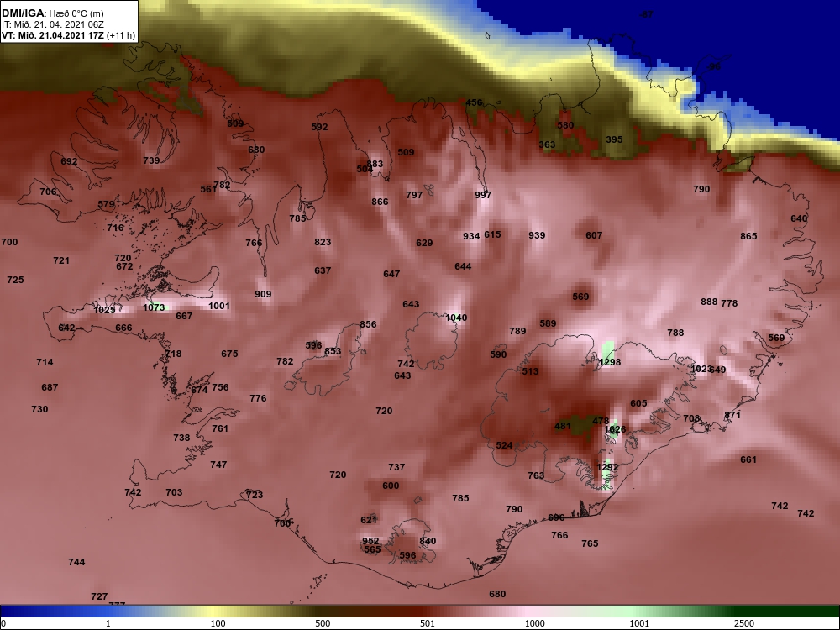The width and height of the screenshot is (840, 630).
Task: Select the 1025 map value
Action: coord(104,310)
